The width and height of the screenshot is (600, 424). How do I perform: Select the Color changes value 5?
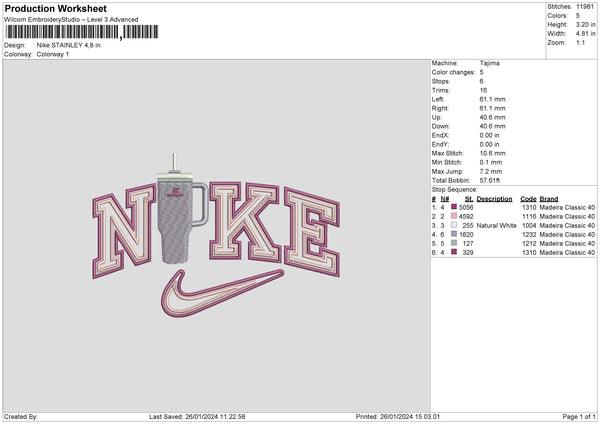(x=481, y=72)
